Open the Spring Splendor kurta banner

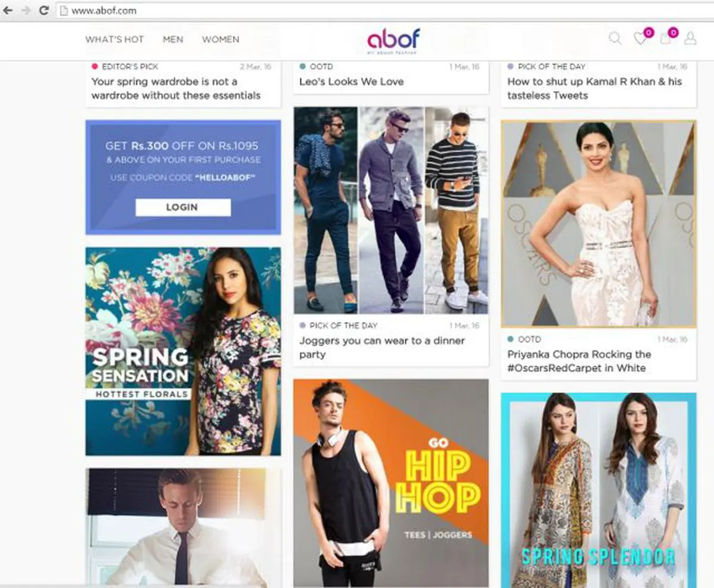(x=599, y=490)
